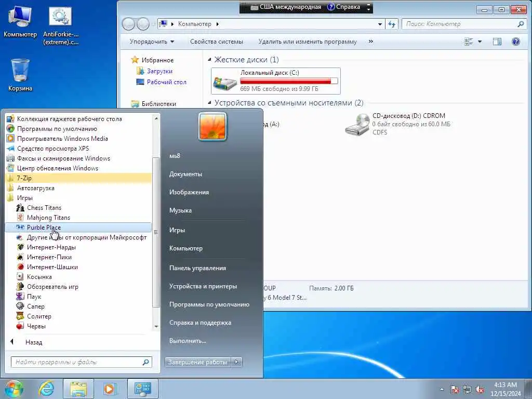The width and height of the screenshot is (532, 399).
Task: Start Purble Place game
Action: [78, 228]
